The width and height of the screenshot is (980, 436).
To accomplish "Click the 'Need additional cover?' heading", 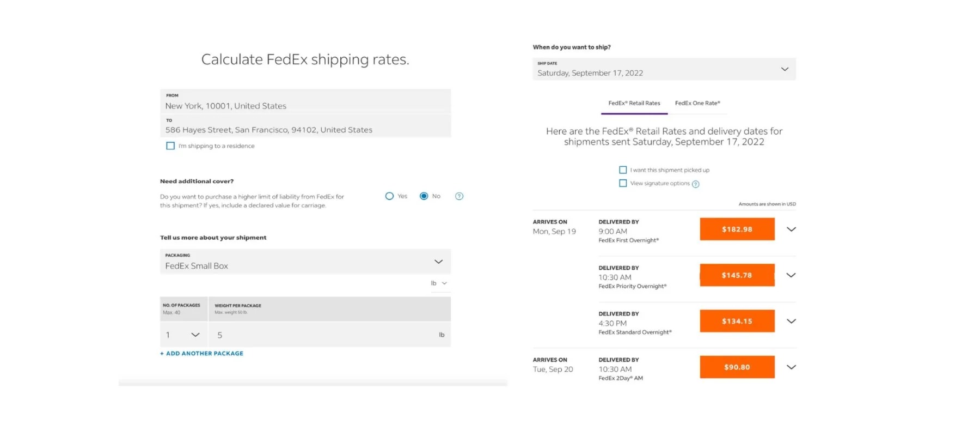I will point(197,181).
